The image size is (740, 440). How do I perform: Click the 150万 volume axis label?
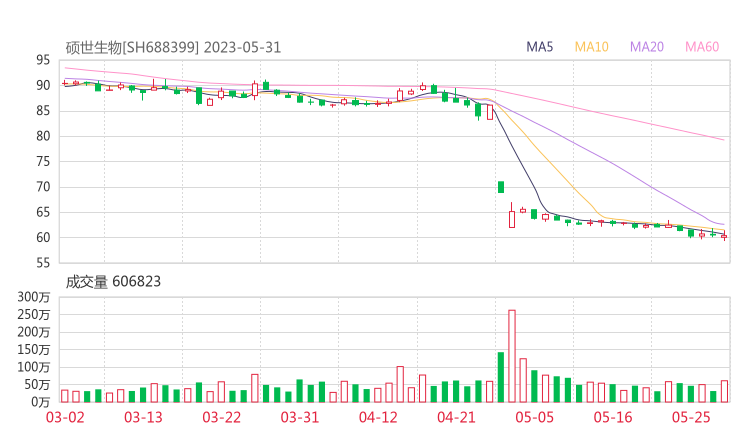pos(34,349)
